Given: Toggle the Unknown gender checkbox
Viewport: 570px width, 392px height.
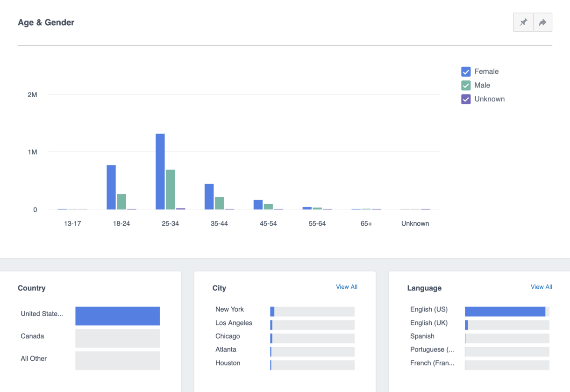Looking at the screenshot, I should click(x=465, y=99).
